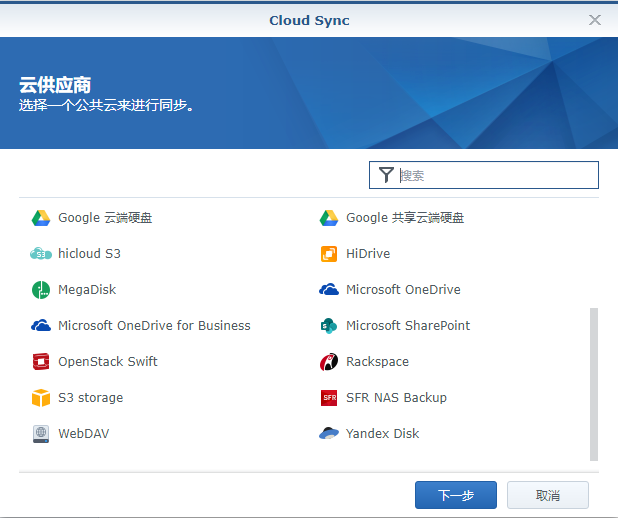Focus the 搜索 search input field
This screenshot has width=618, height=518.
point(496,175)
